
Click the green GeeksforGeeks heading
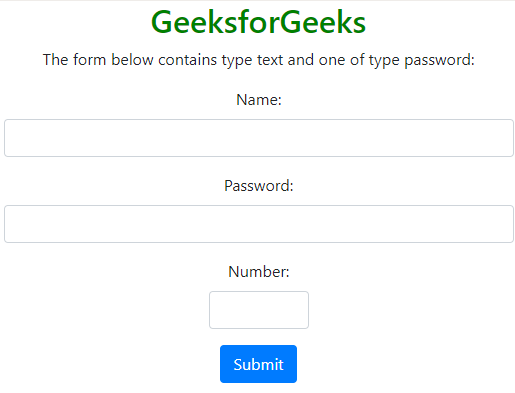(259, 22)
